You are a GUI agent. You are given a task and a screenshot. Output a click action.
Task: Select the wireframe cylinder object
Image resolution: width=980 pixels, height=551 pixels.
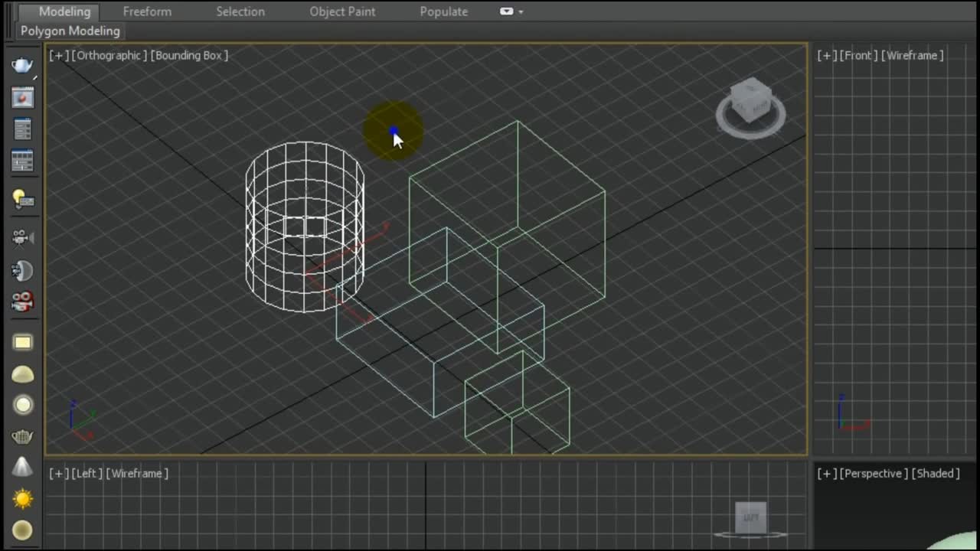[x=305, y=227]
